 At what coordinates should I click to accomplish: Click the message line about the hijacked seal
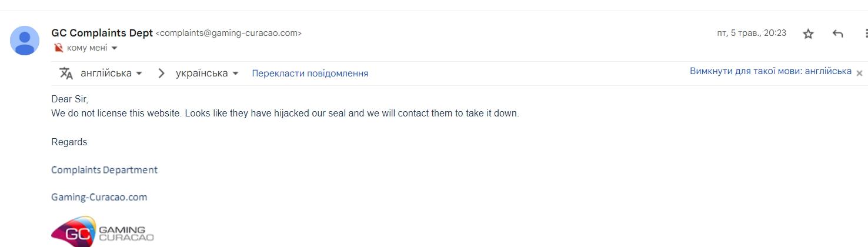(285, 113)
